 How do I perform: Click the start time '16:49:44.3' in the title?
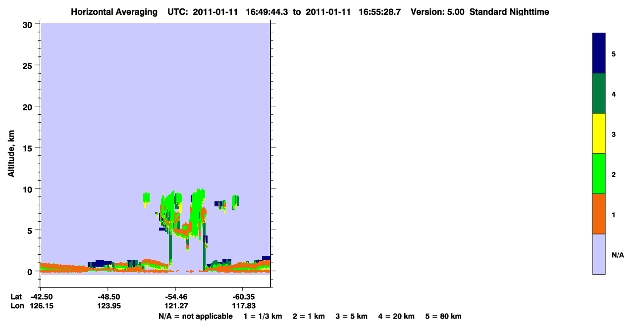point(268,12)
